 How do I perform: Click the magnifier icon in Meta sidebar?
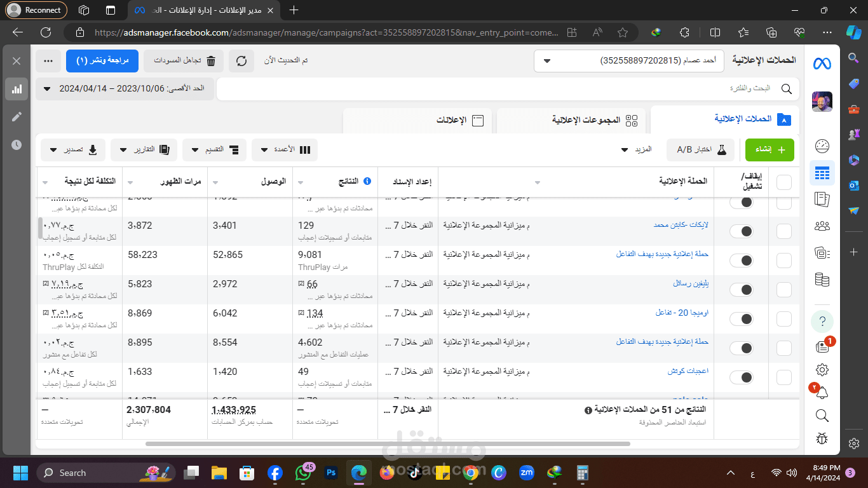(x=822, y=416)
